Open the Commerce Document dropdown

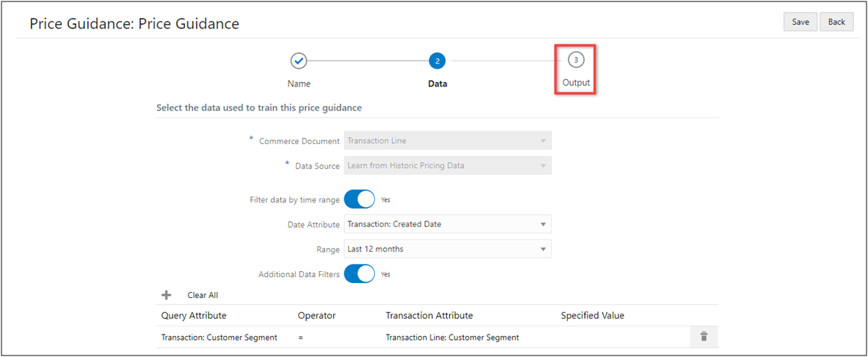pos(447,140)
